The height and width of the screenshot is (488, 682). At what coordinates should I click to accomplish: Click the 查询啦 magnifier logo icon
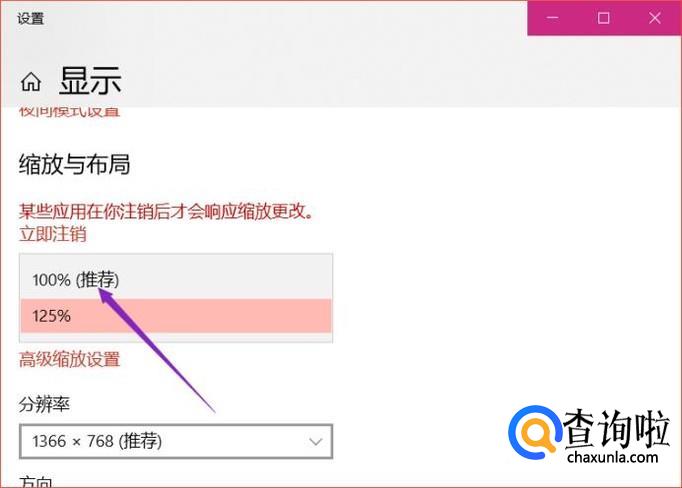[535, 431]
